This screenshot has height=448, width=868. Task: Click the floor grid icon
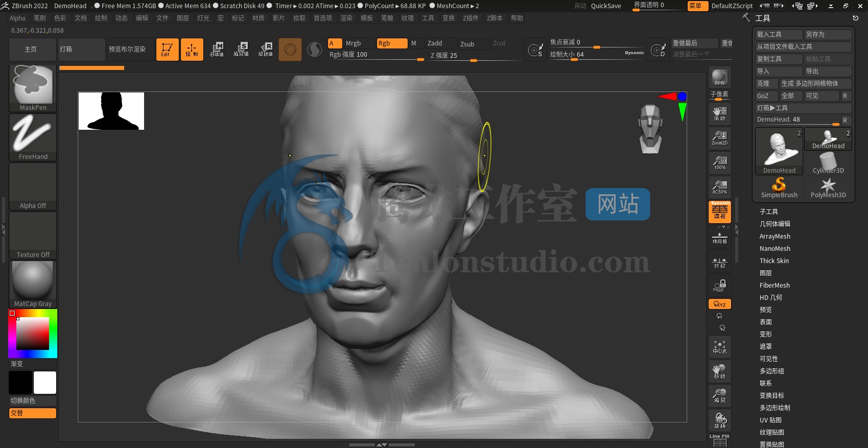[x=719, y=238]
